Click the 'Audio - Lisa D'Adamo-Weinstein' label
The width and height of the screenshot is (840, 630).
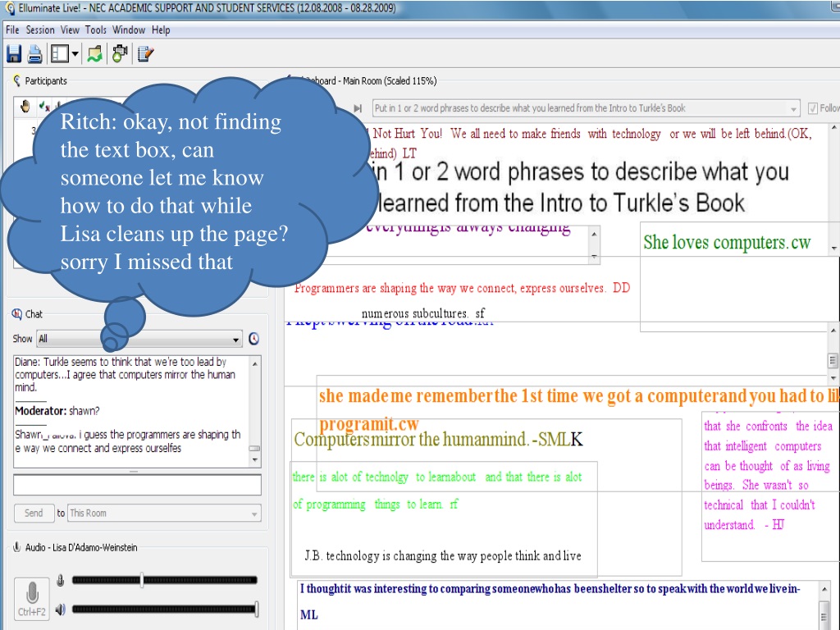point(81,547)
